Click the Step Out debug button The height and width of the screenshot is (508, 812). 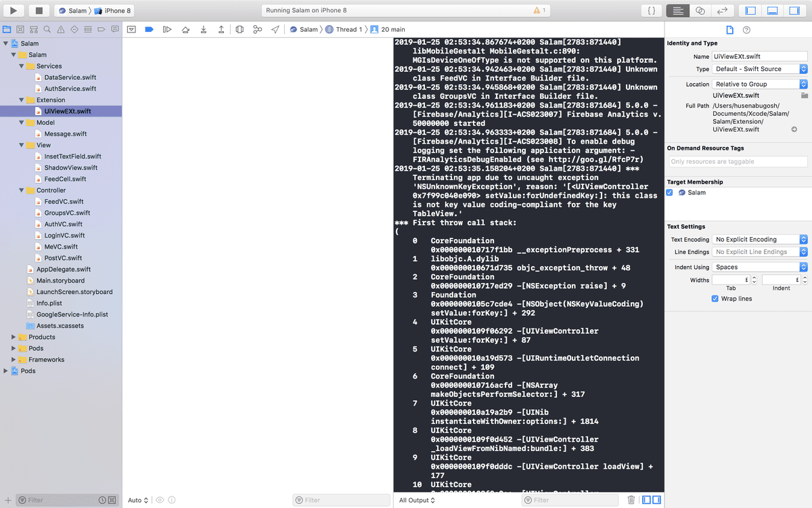221,29
